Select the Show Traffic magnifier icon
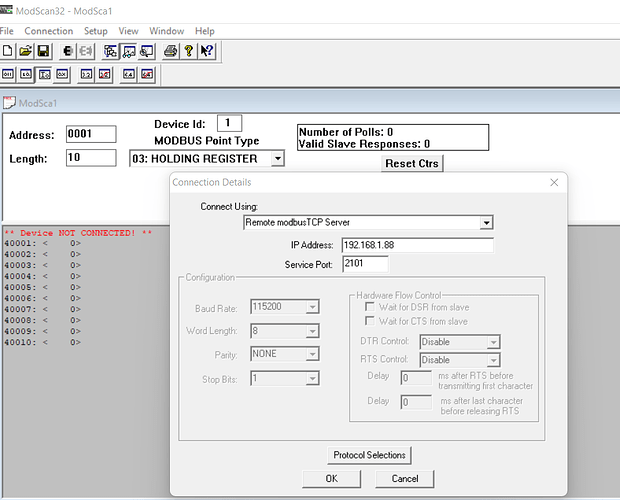The height and width of the screenshot is (500, 620). tap(147, 51)
